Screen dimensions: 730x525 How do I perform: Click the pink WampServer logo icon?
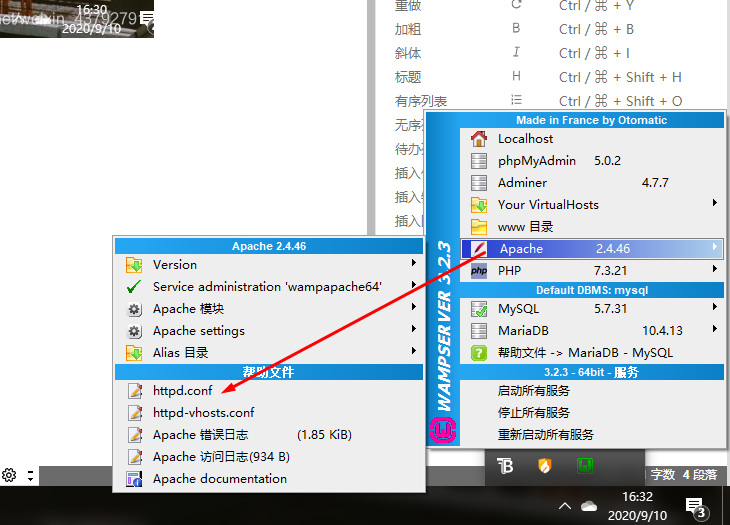[x=443, y=430]
